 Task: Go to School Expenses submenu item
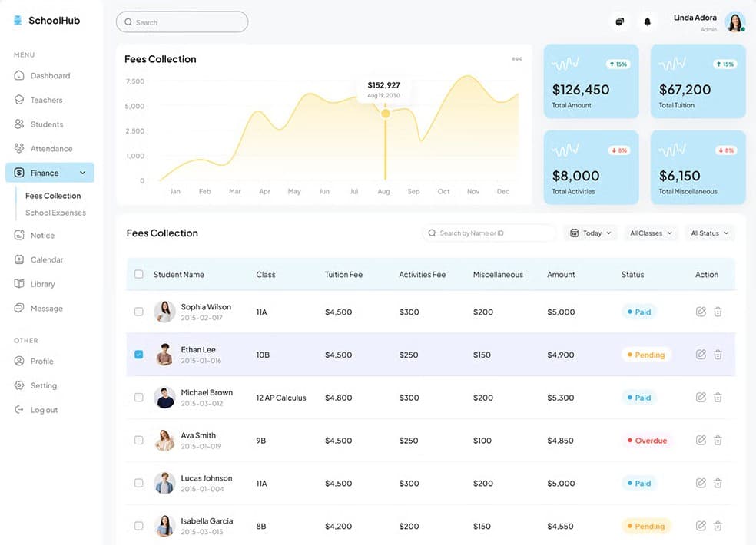point(55,213)
